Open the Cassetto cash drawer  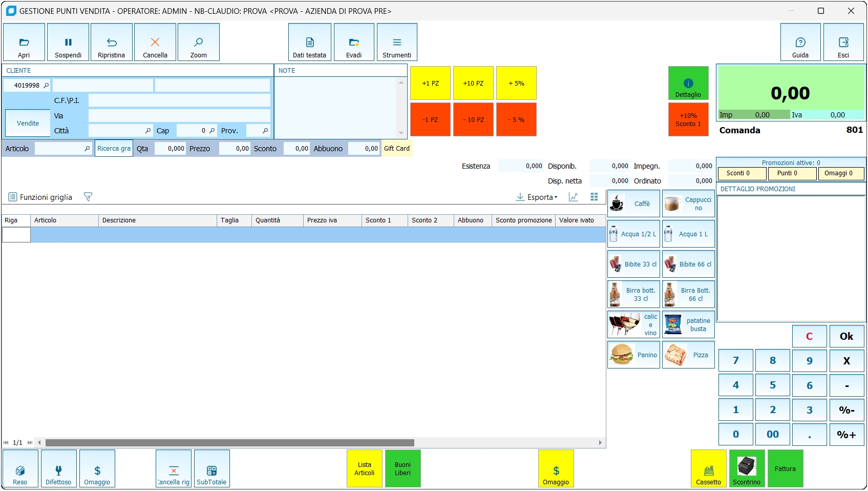point(709,468)
